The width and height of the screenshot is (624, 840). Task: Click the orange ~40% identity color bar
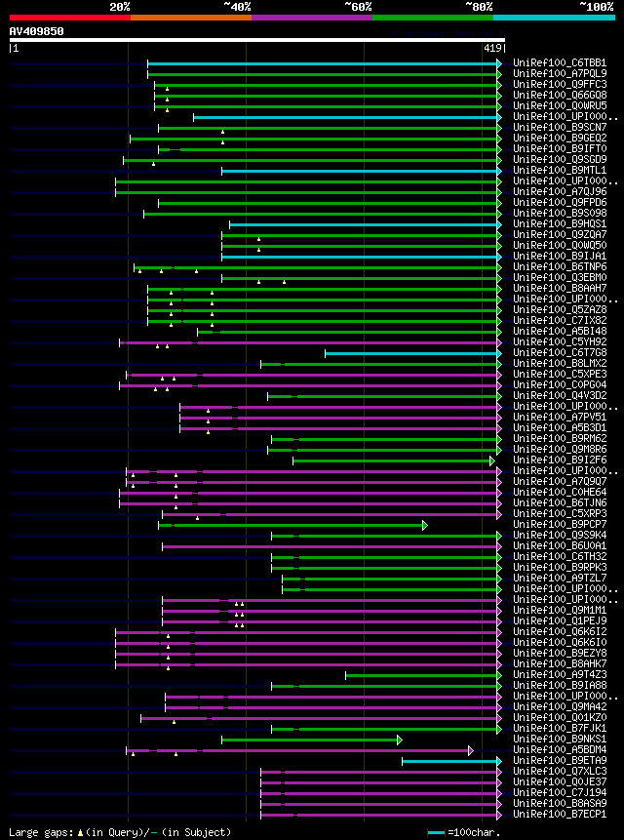pyautogui.click(x=191, y=18)
